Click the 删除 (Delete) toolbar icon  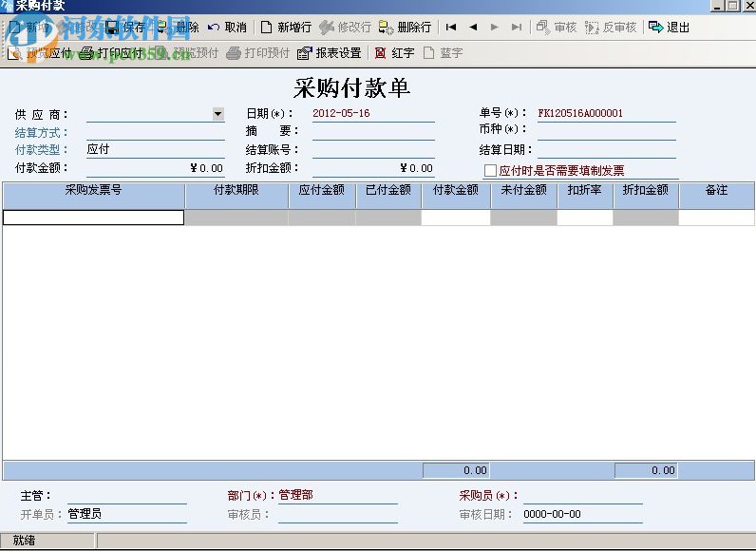(163, 27)
